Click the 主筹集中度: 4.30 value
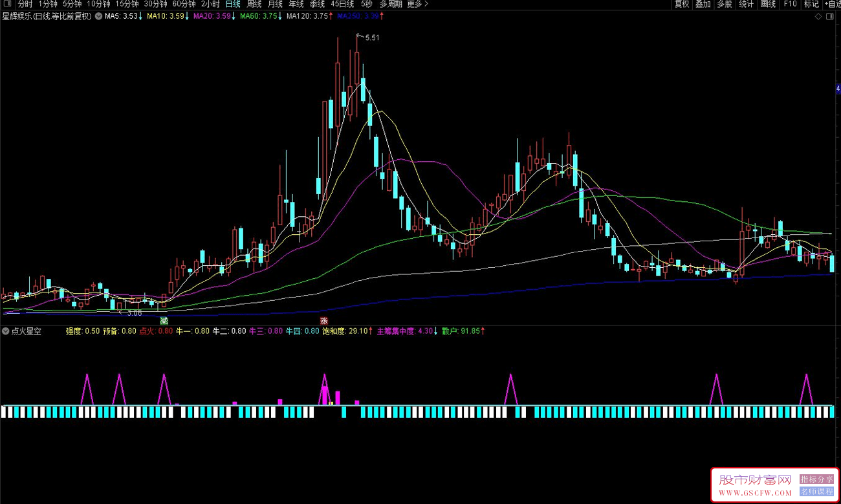 pos(404,331)
